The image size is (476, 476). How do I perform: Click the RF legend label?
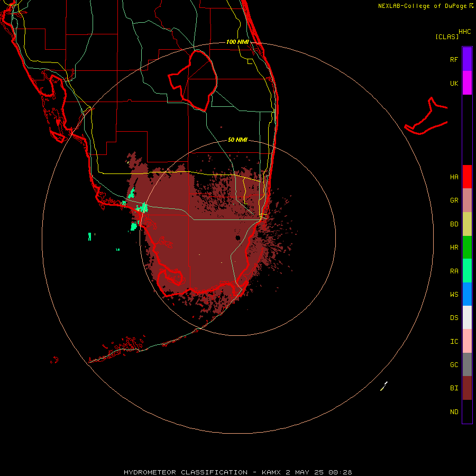(x=454, y=59)
